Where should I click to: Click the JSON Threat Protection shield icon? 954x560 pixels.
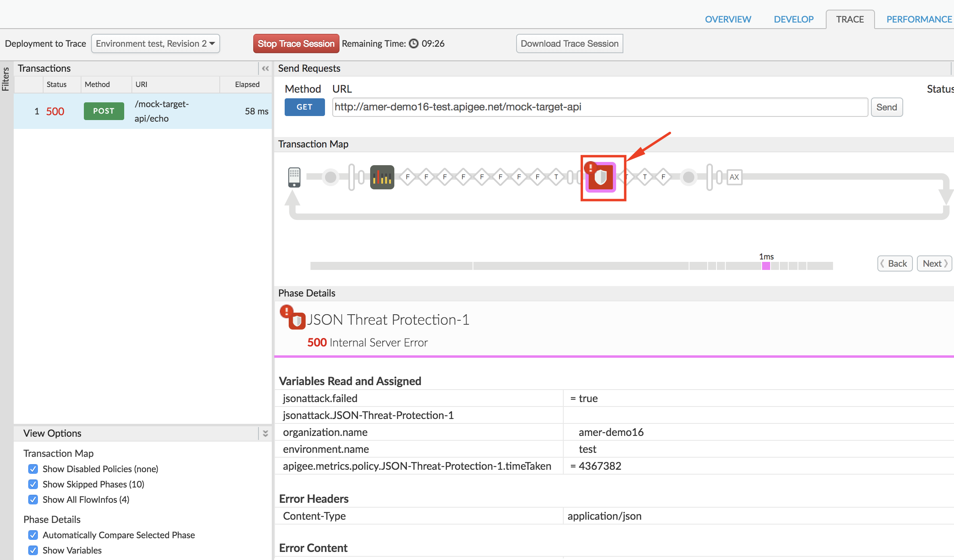(600, 177)
